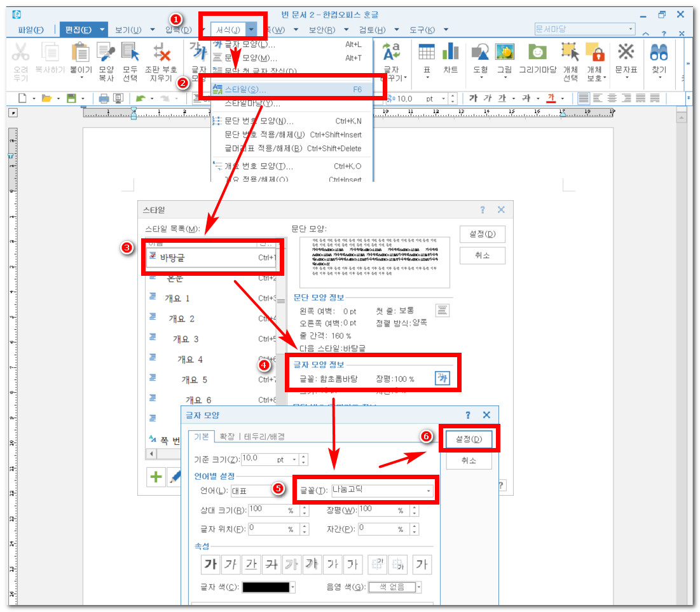
Task: Click the Print Preview icon
Action: coord(118,99)
